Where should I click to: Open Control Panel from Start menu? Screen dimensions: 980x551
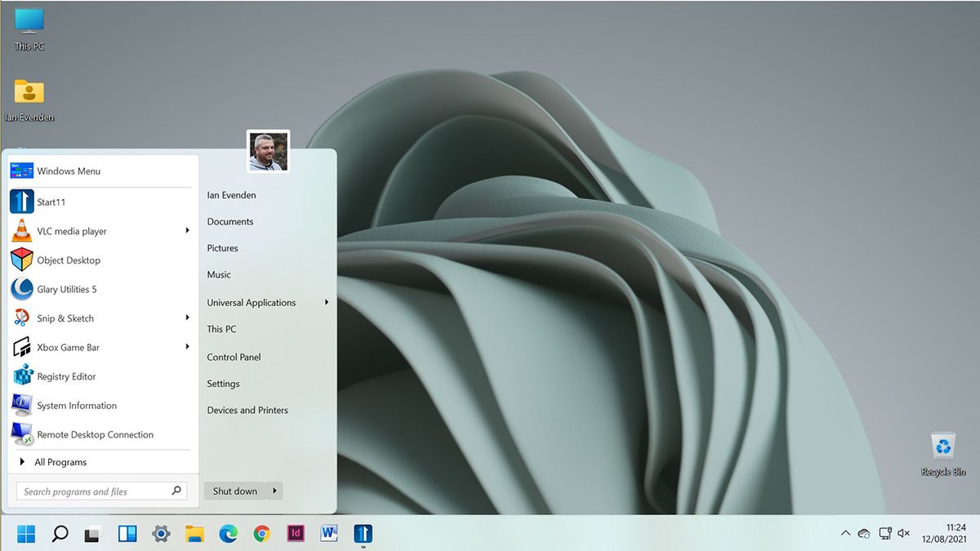point(234,357)
